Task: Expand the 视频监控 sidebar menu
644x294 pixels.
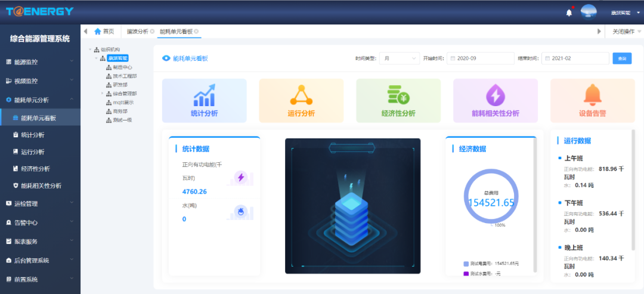Action: pyautogui.click(x=41, y=81)
